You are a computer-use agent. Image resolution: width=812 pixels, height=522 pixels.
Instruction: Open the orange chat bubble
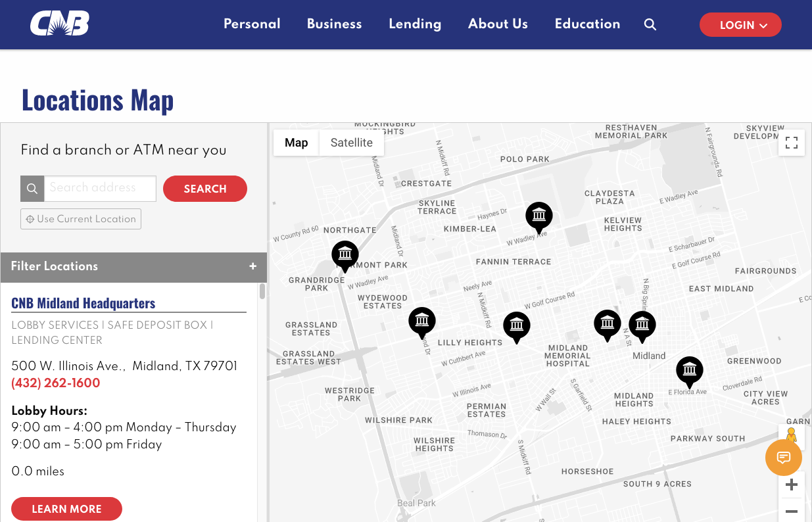[784, 457]
